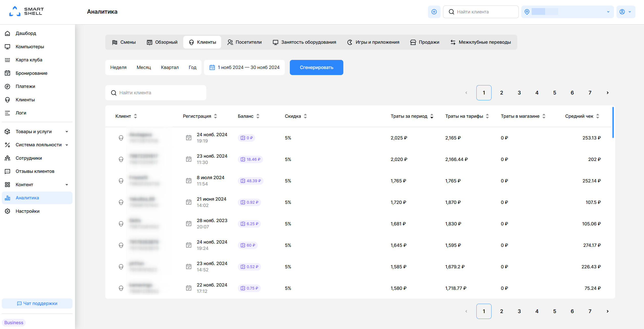Click the Сотрудники people icon

coord(8,158)
